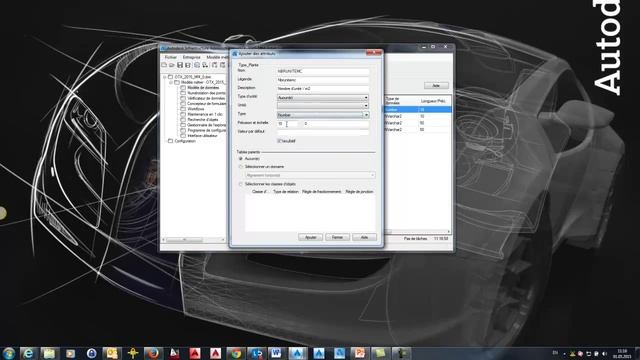640x360 pixels.
Task: Select the Aucun(e) parent table radio button
Action: [241, 158]
